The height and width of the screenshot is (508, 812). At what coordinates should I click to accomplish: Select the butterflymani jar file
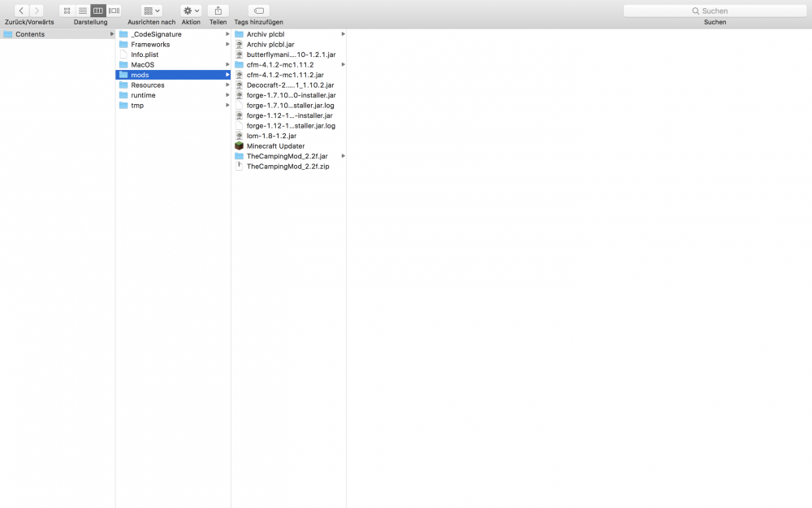click(x=288, y=54)
